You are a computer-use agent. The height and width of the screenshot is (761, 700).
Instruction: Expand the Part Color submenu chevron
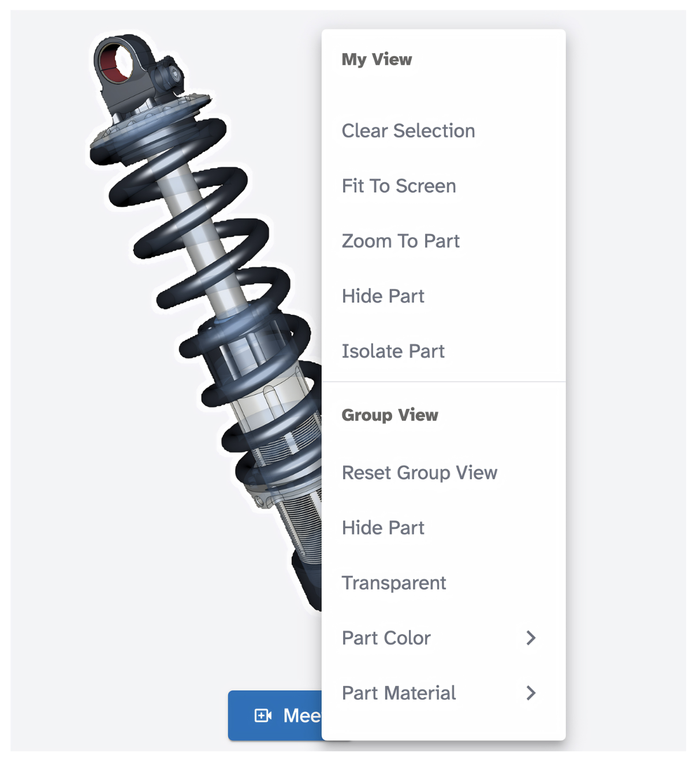[531, 638]
